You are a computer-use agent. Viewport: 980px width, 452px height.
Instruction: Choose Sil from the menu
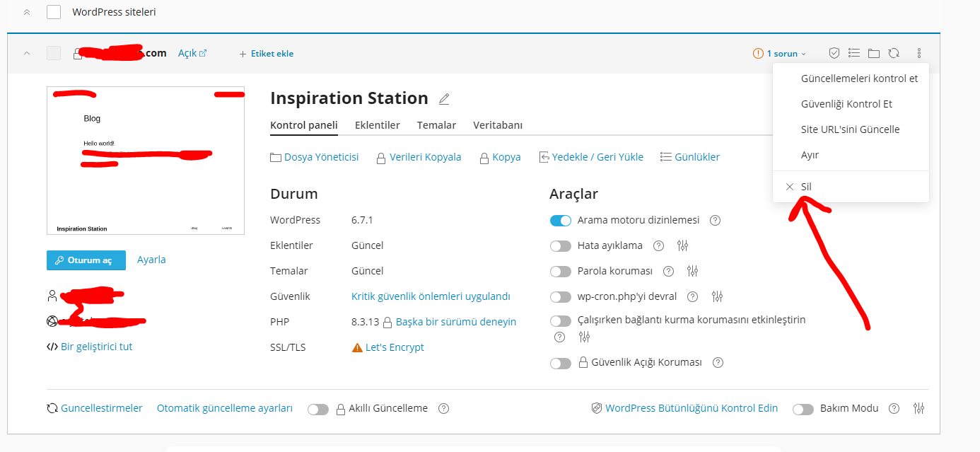pos(851,187)
